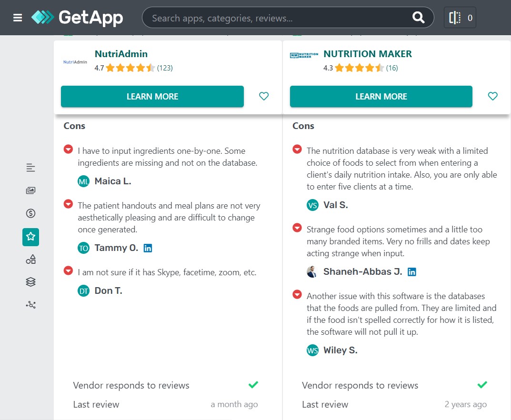
Task: Open NutriAdmin's 123 reviews link
Action: coord(164,68)
